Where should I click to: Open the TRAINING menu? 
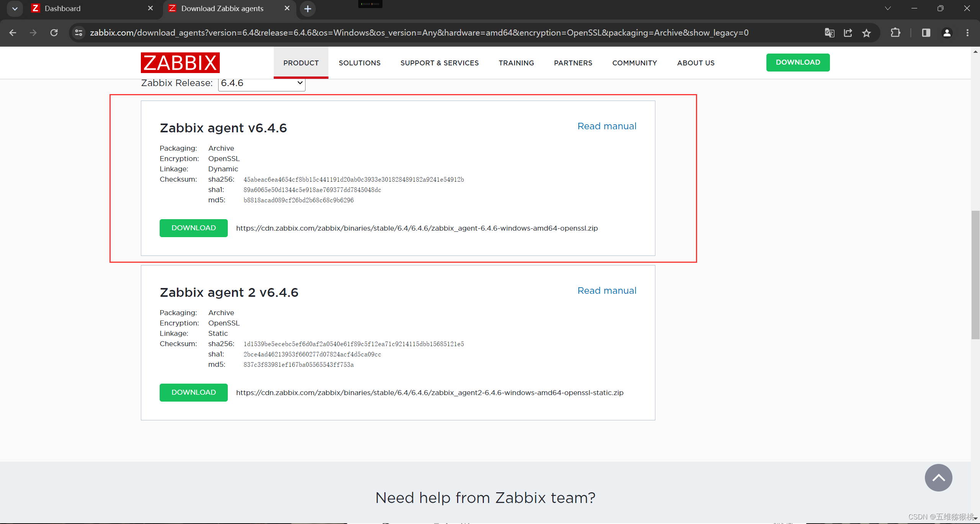pos(516,63)
